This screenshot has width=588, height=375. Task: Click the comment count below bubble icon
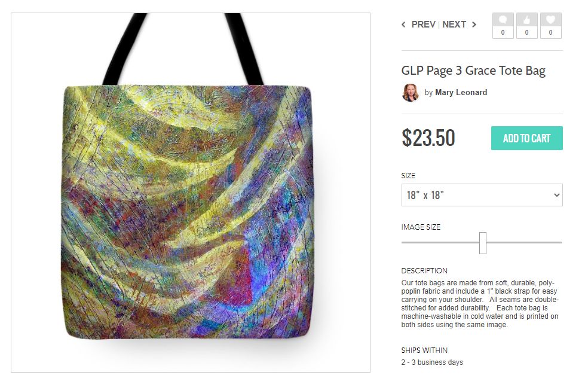point(503,32)
